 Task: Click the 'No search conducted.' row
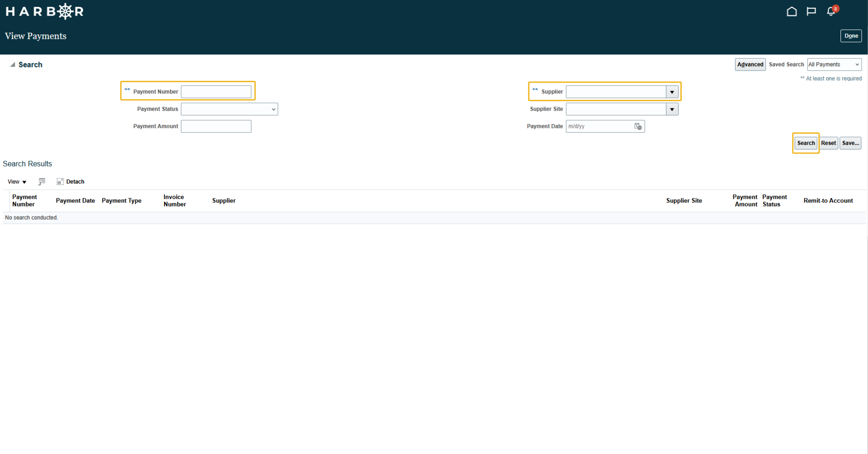coord(434,218)
